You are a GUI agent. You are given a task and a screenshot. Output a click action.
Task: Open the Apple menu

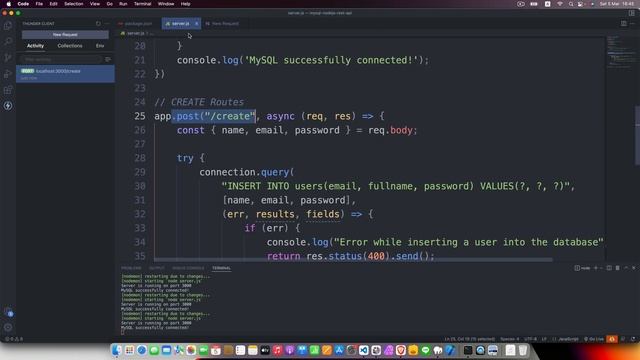click(9, 4)
